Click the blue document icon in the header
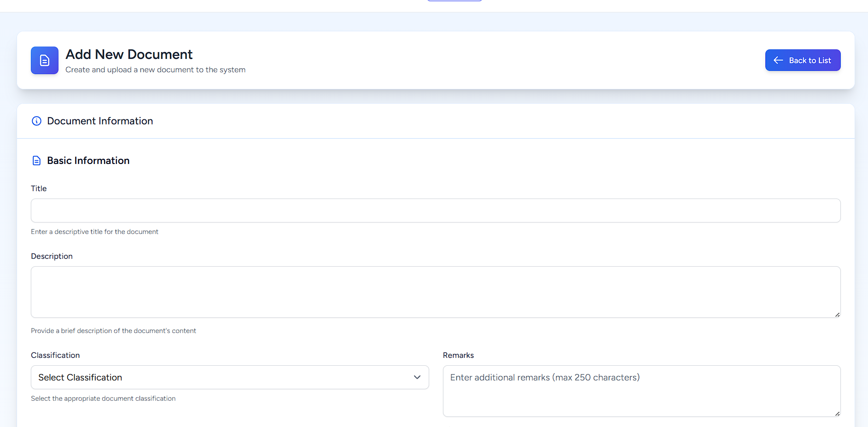Viewport: 868px width, 427px height. tap(44, 60)
